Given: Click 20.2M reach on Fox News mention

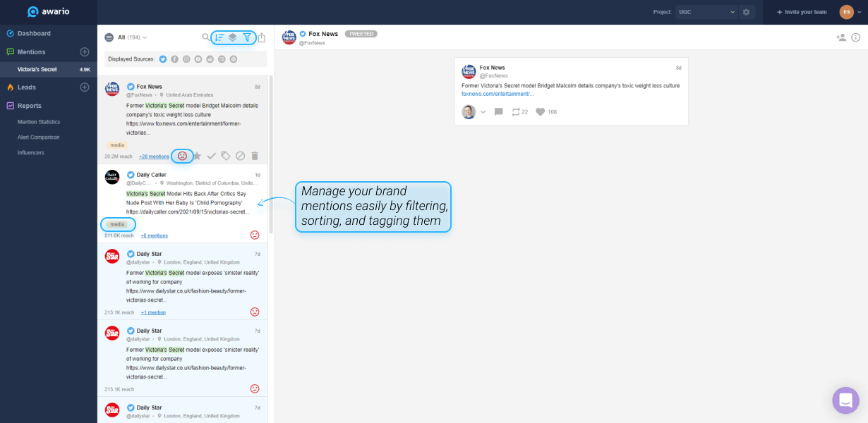Looking at the screenshot, I should coord(119,157).
